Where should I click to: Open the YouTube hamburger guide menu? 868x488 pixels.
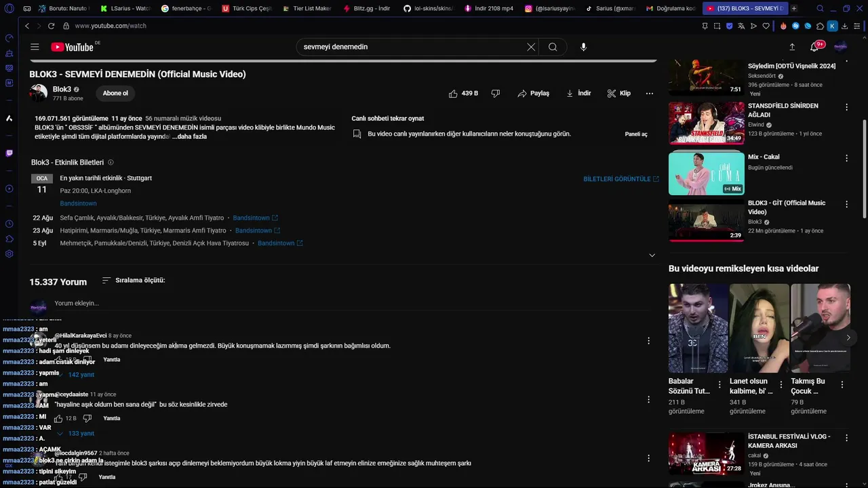pos(35,47)
